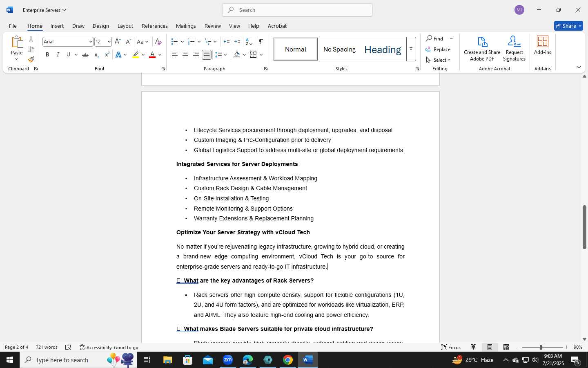Image resolution: width=588 pixels, height=368 pixels.
Task: Decrease paragraph indent
Action: click(x=227, y=42)
